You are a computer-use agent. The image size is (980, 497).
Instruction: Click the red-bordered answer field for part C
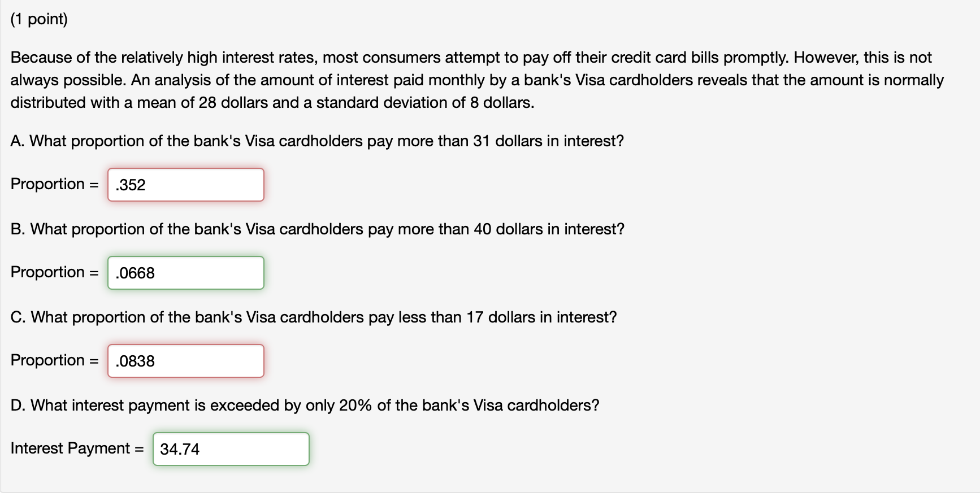[185, 360]
